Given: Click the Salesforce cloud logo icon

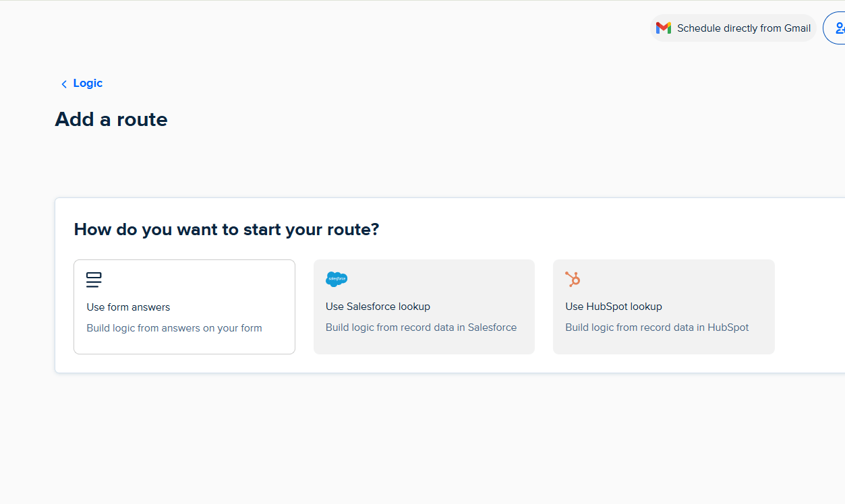Looking at the screenshot, I should pyautogui.click(x=337, y=278).
